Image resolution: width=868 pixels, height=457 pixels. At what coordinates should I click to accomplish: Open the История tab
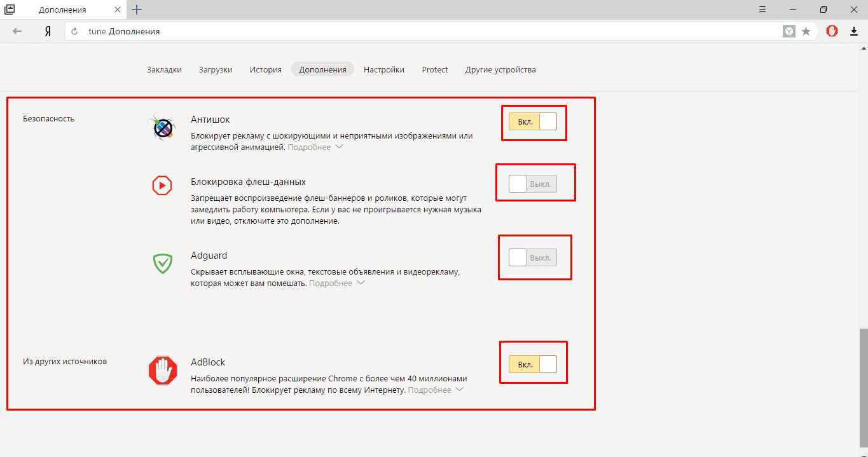pos(266,69)
